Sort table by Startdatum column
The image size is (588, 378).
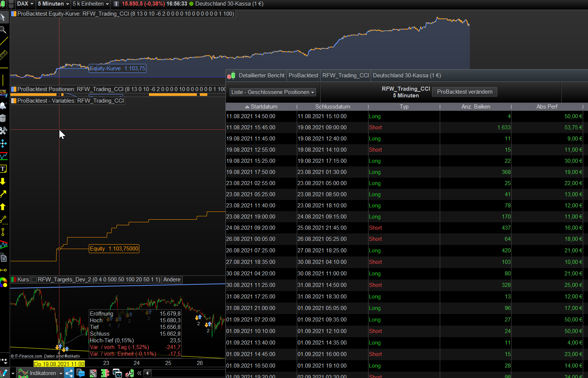(261, 107)
